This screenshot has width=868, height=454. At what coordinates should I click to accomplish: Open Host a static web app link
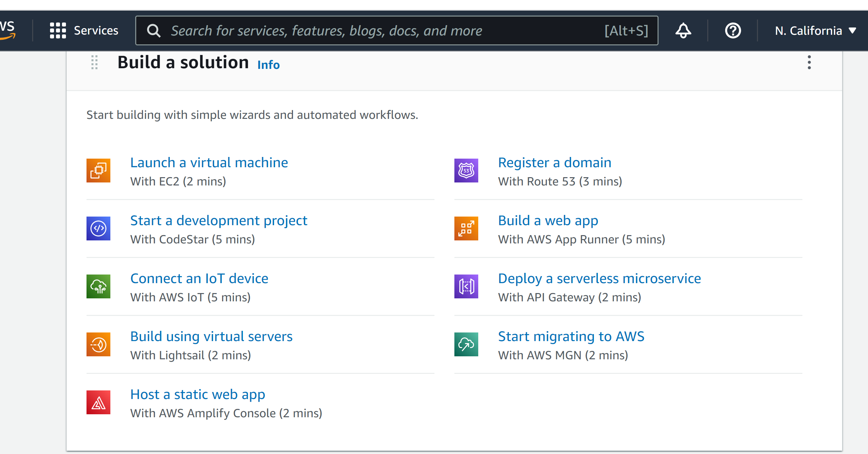[198, 395]
